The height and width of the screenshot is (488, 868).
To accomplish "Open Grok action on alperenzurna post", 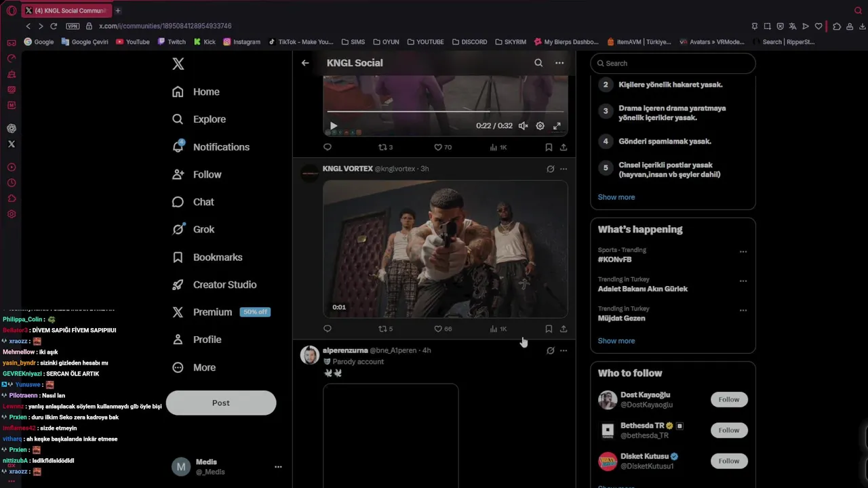I will [550, 350].
